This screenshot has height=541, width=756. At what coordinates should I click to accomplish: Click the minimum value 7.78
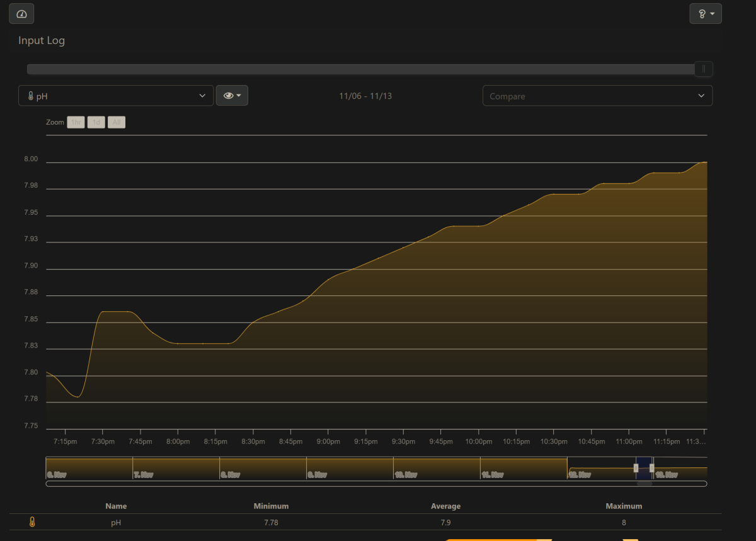click(x=271, y=522)
